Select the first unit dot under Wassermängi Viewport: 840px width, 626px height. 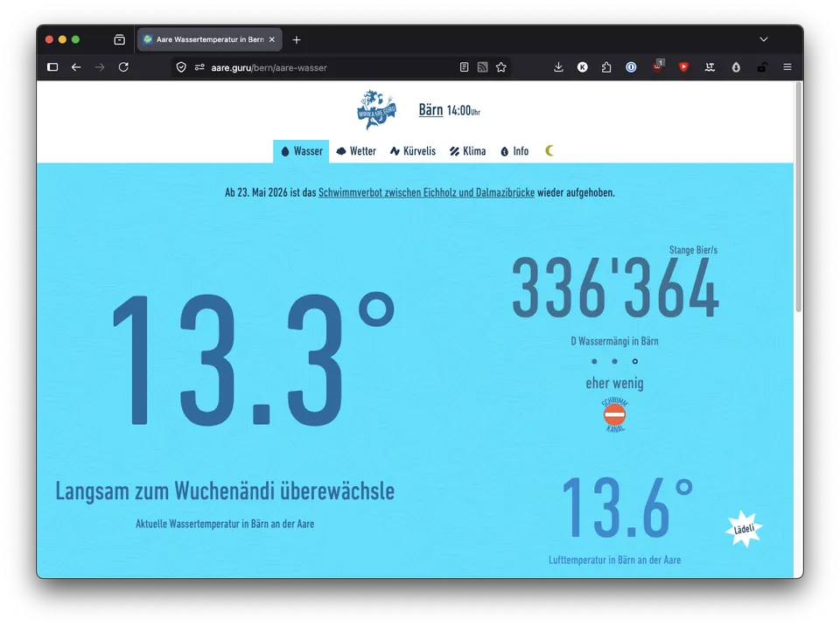pos(594,361)
